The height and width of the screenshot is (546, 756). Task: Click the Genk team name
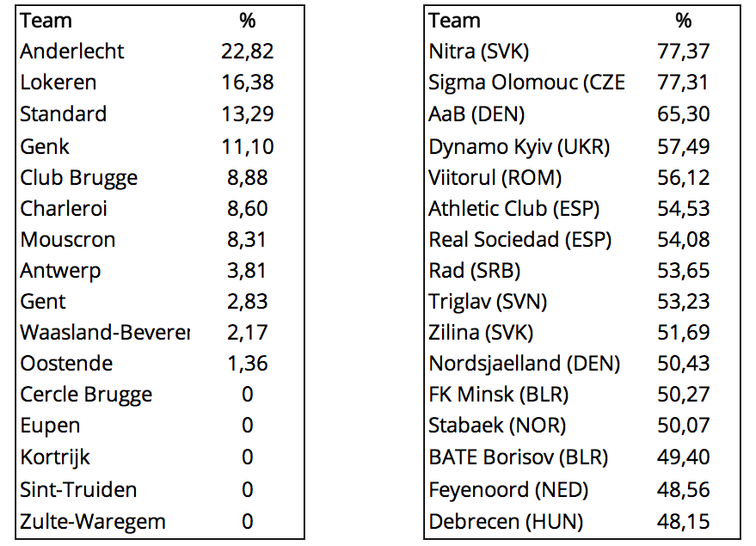45,146
